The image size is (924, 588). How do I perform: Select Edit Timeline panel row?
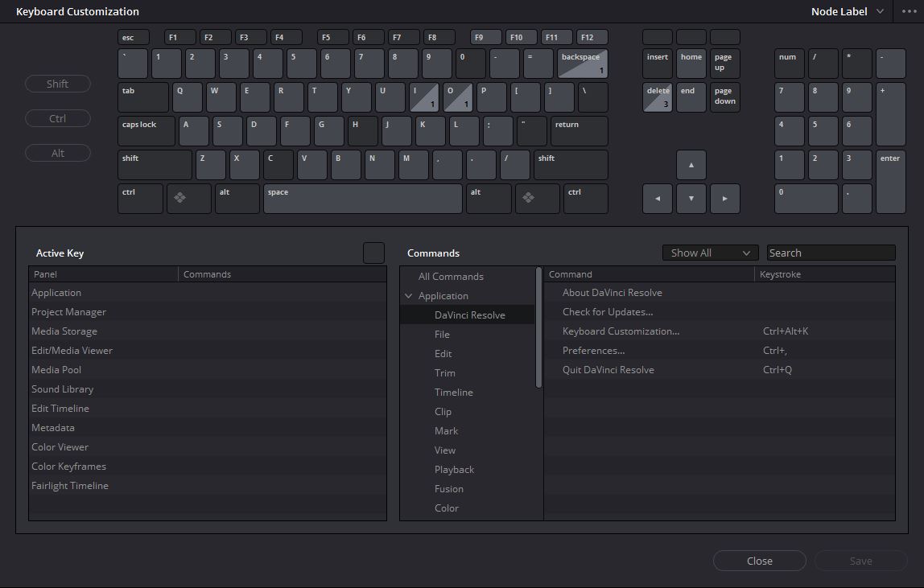tap(208, 409)
